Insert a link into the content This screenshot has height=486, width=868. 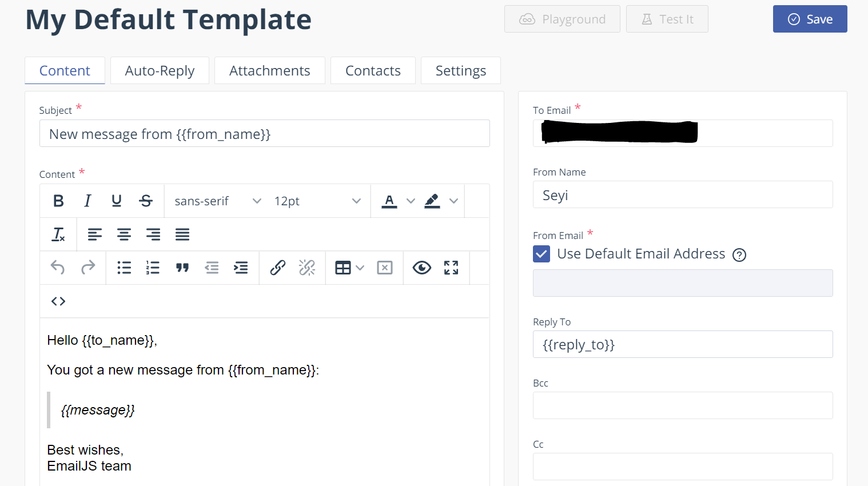pos(278,267)
